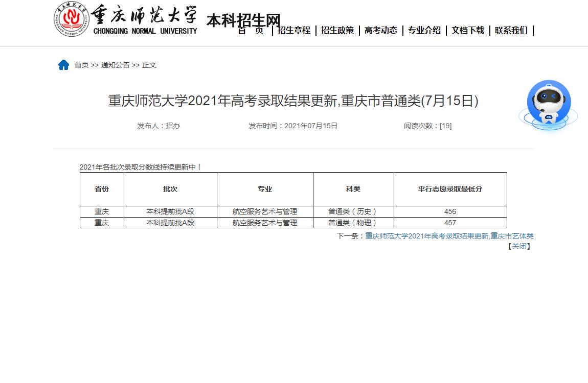
Task: Open next article link about 重庆市艺体类
Action: (449, 236)
